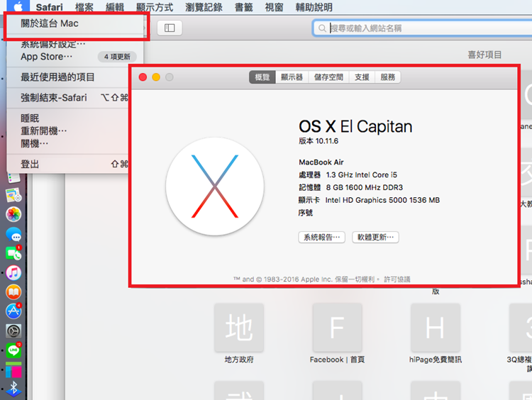Open System Preferences from the Dock
Screen dimensions: 532x400
point(13,331)
